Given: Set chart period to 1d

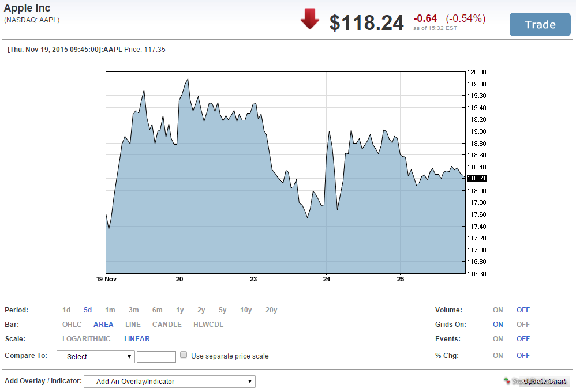Looking at the screenshot, I should point(66,310).
